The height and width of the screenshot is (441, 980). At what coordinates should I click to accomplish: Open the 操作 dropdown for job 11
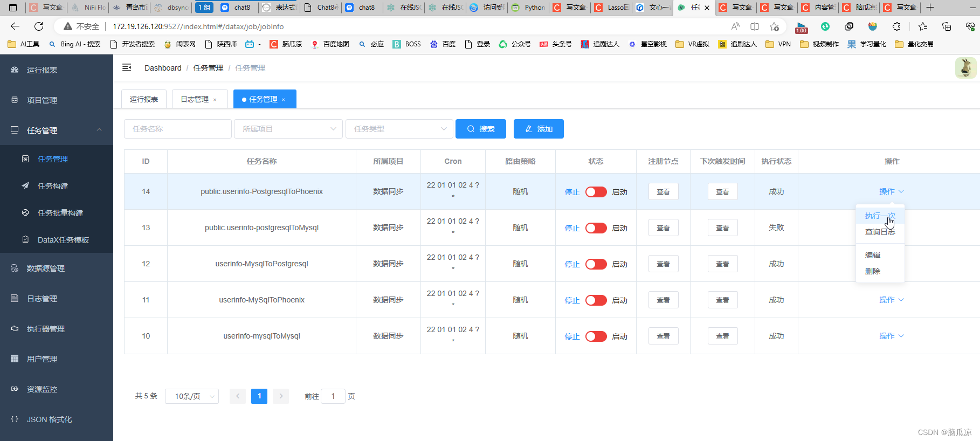[x=892, y=300]
